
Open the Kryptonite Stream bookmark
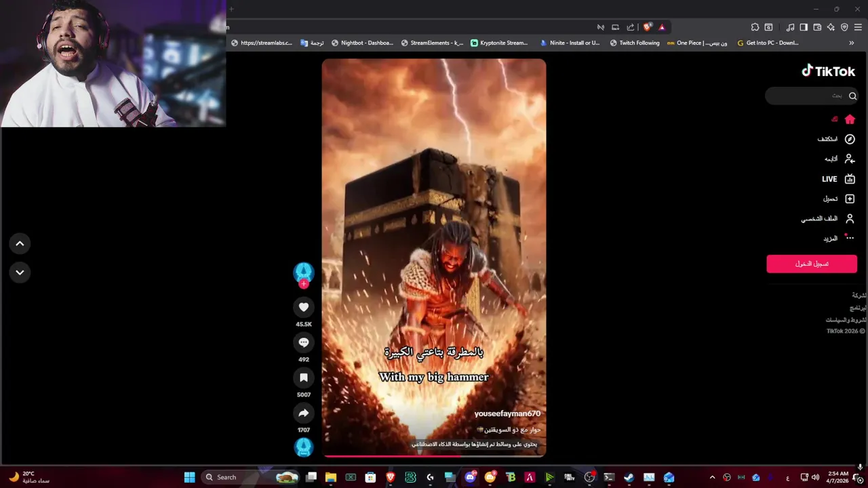[499, 43]
